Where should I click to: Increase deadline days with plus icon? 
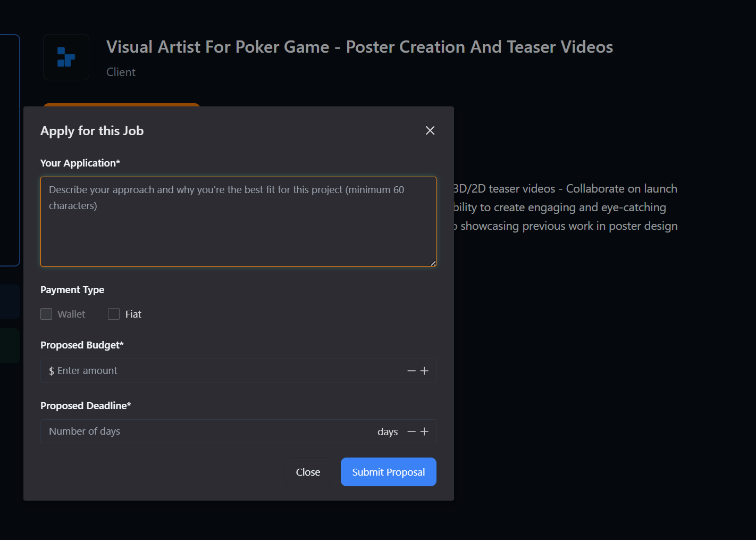[424, 431]
